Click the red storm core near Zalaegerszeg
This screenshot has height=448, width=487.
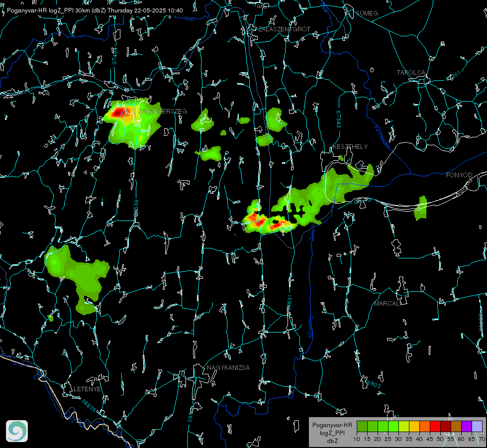118,112
